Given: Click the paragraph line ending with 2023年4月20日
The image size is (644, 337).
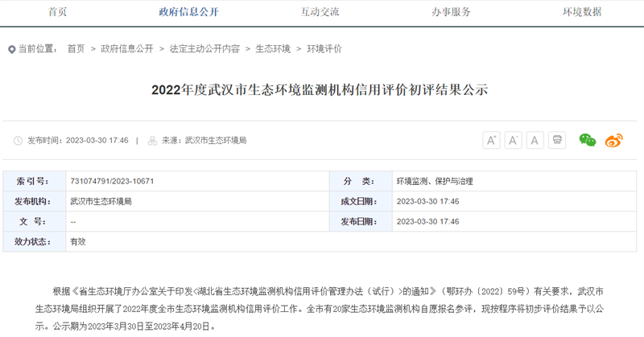Looking at the screenshot, I should [126, 327].
